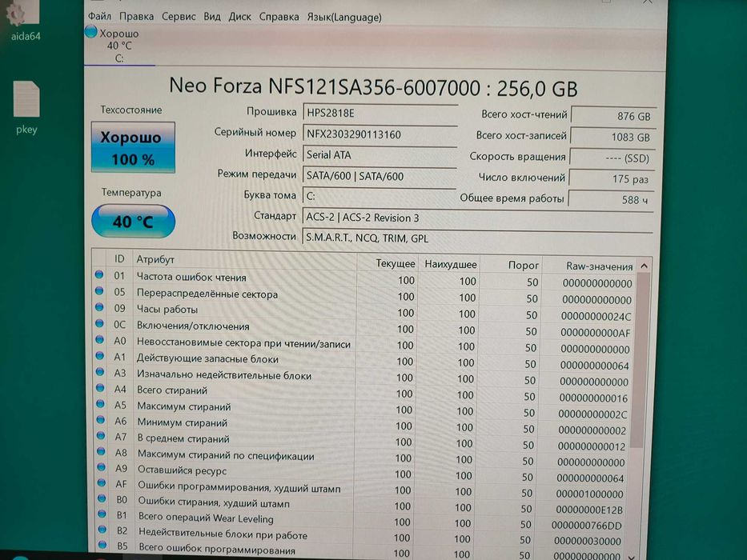747x560 pixels.
Task: Open the Диск menu
Action: tap(239, 17)
